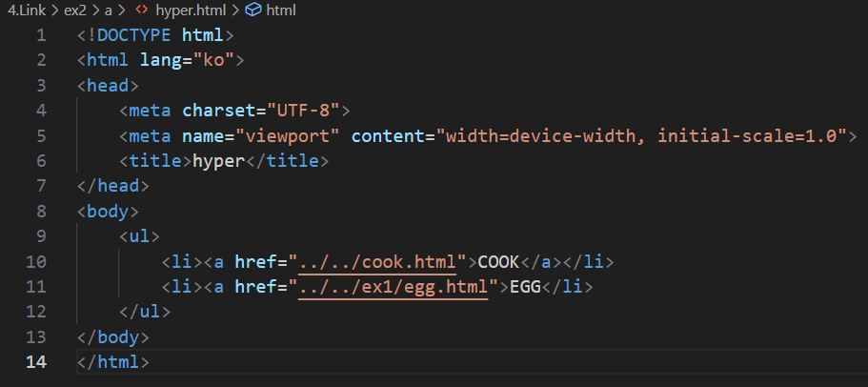Open the 'a' folder breadcrumb
868x387 pixels.
coord(109,10)
